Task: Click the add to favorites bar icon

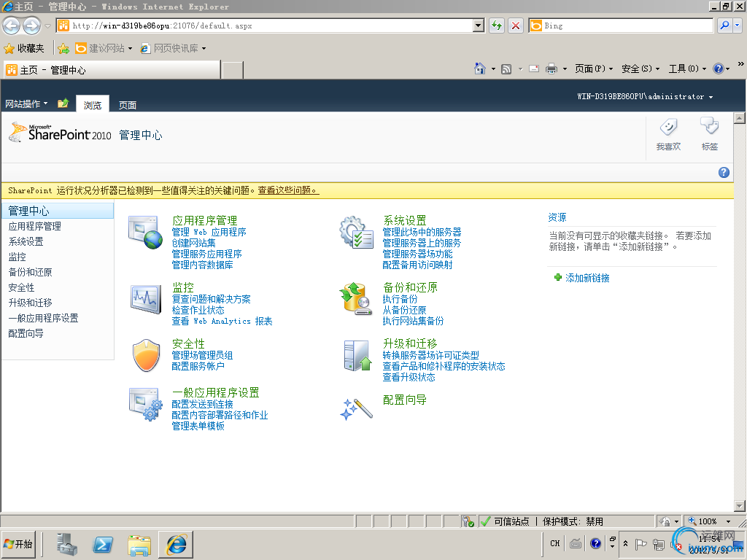Action: (x=63, y=49)
